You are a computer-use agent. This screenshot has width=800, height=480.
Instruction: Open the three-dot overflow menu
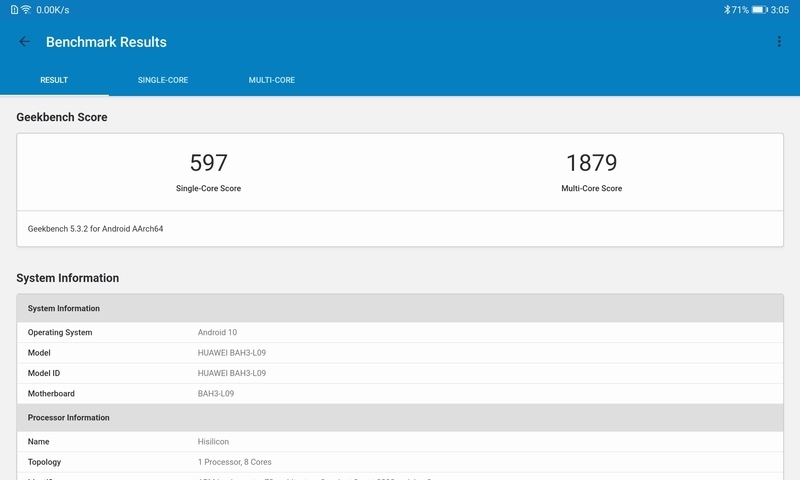point(779,42)
